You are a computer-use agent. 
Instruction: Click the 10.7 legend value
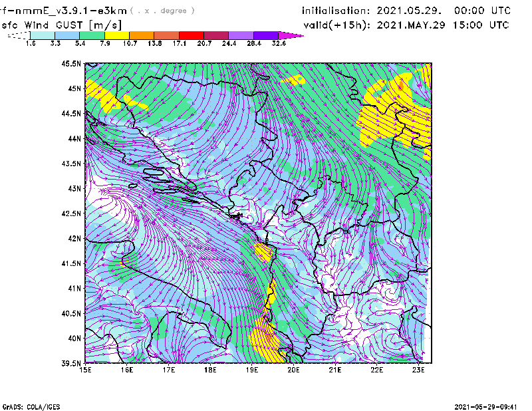(130, 43)
